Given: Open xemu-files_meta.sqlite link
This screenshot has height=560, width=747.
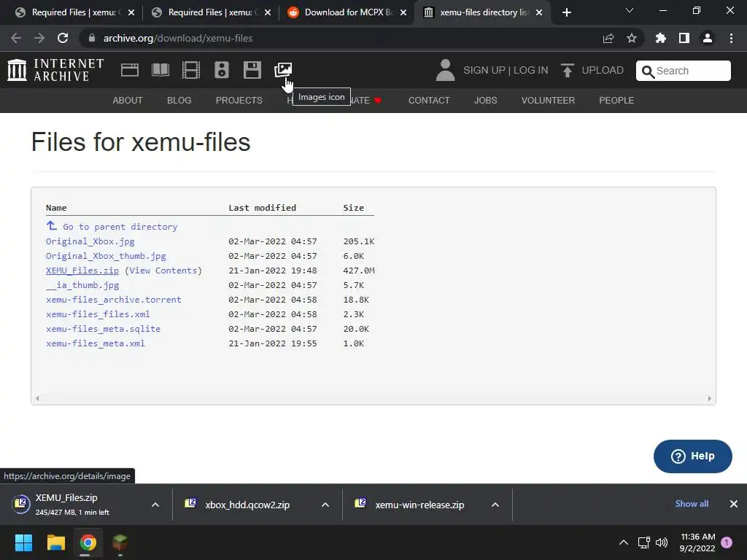Looking at the screenshot, I should [x=103, y=329].
